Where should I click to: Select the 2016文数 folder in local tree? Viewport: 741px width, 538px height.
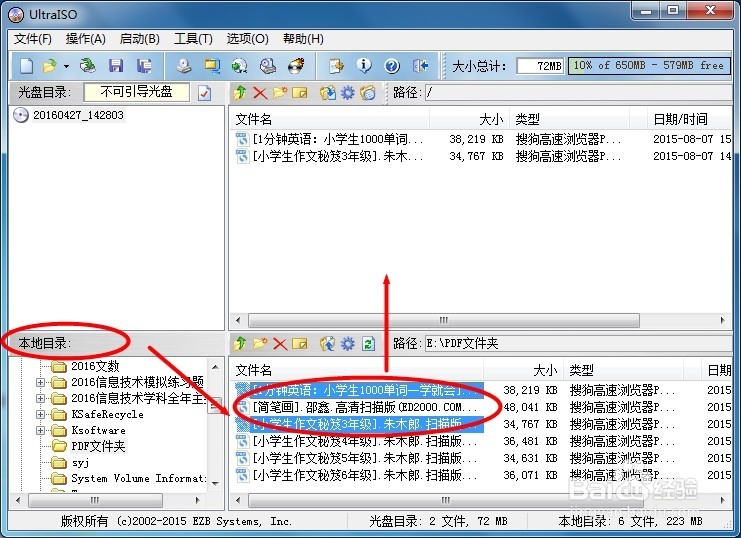pos(95,366)
